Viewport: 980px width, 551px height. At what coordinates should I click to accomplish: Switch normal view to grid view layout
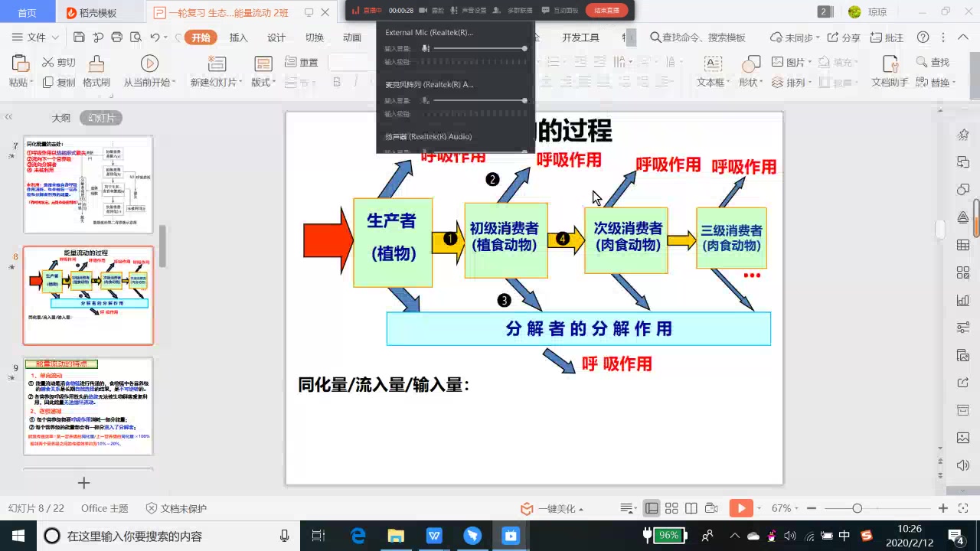671,508
